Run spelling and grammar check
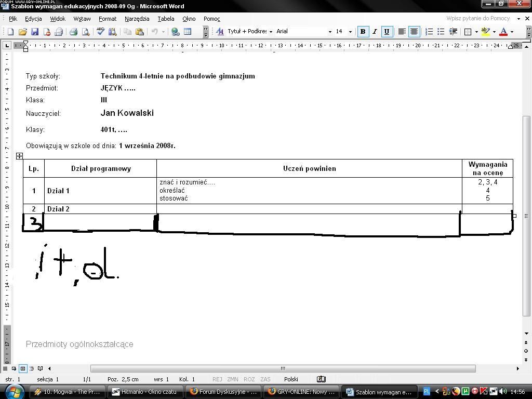The width and height of the screenshot is (532, 399). 100,32
